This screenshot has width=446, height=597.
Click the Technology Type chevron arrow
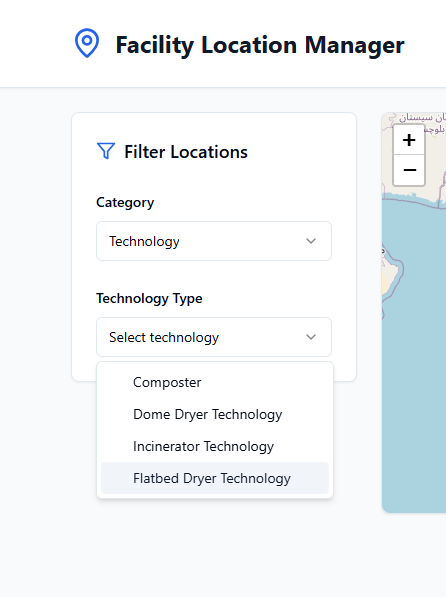311,337
